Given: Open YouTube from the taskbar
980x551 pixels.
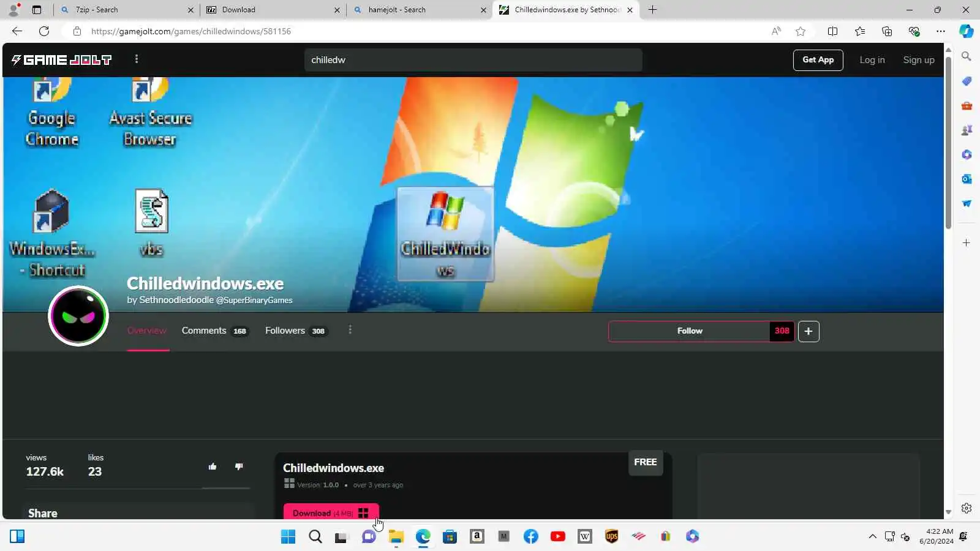Looking at the screenshot, I should pos(557,537).
